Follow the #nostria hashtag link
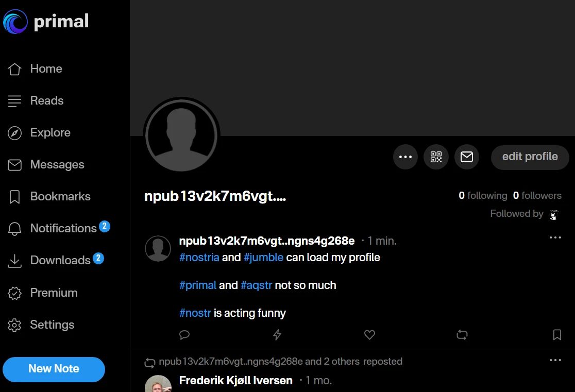Viewport: 575px width, 392px height. click(199, 257)
